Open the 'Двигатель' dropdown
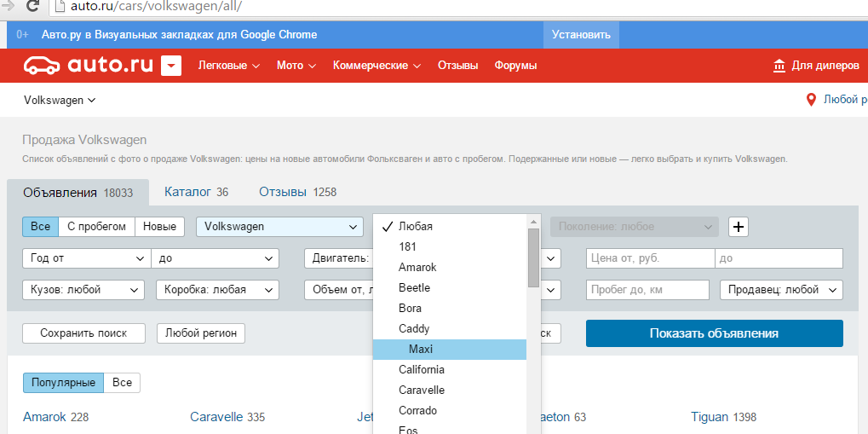 point(338,258)
